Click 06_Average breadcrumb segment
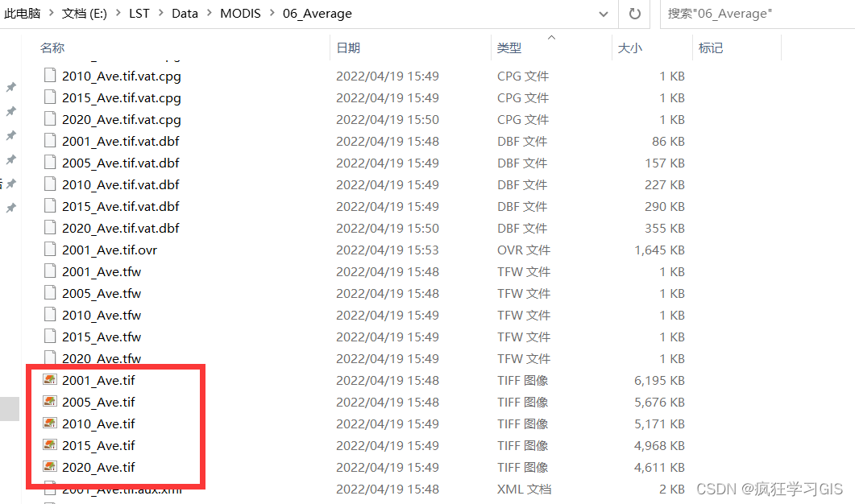Image resolution: width=855 pixels, height=504 pixels. coord(318,14)
